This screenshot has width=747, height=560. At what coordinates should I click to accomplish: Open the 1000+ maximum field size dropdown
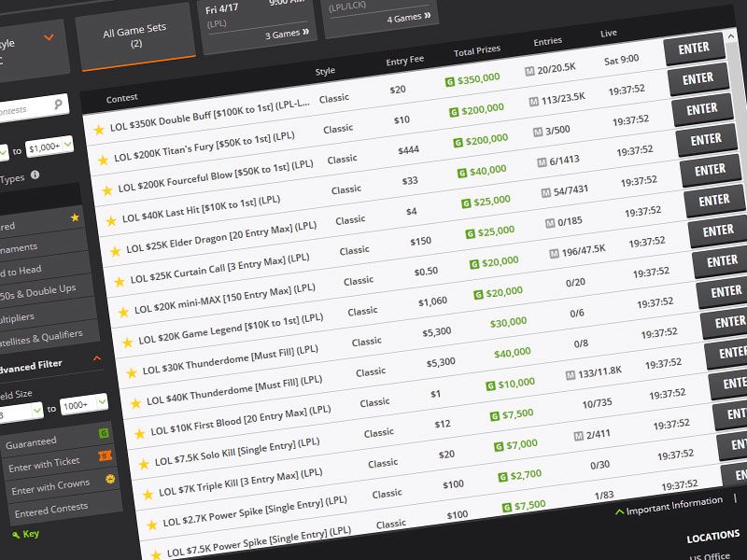[x=84, y=404]
